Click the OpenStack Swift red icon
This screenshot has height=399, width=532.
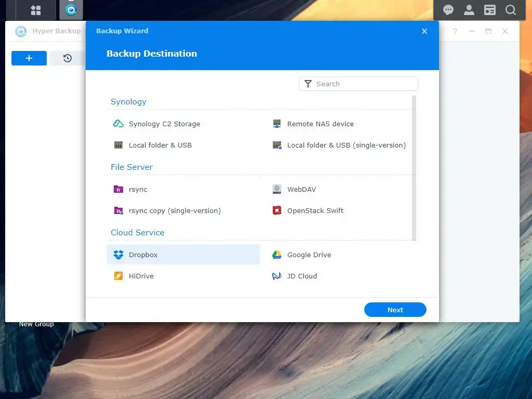[x=277, y=210]
